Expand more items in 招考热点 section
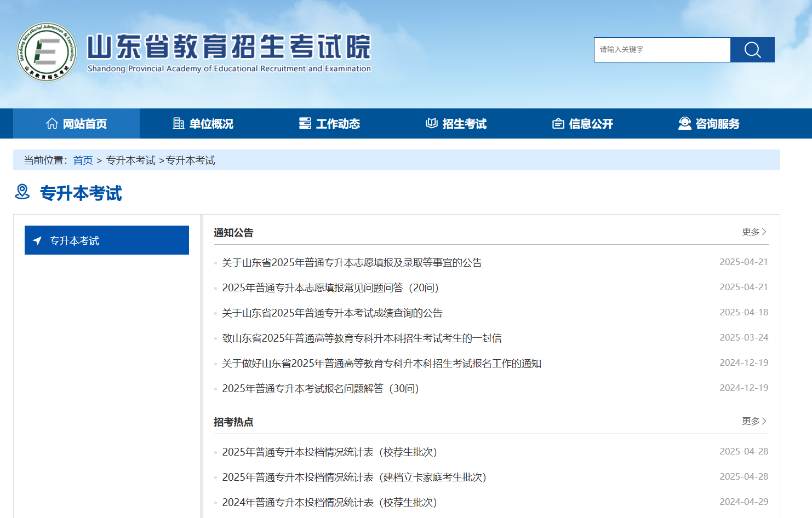The height and width of the screenshot is (518, 812). (x=754, y=421)
